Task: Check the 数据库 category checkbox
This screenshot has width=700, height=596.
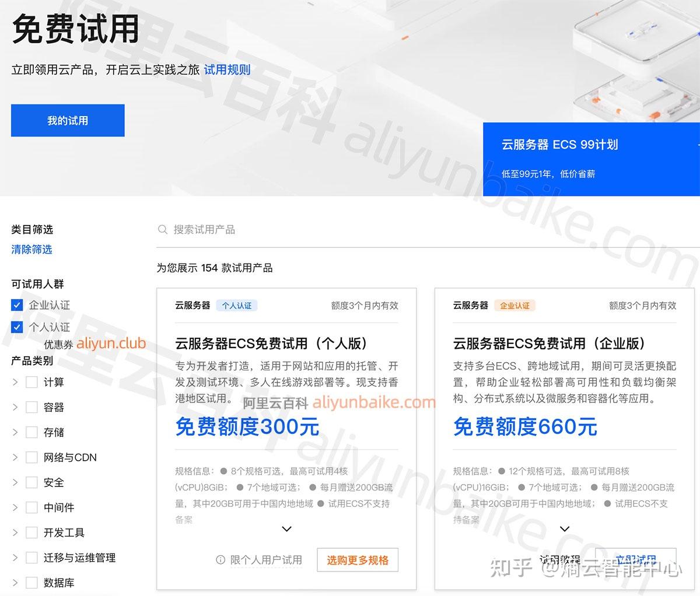Action: click(x=32, y=583)
